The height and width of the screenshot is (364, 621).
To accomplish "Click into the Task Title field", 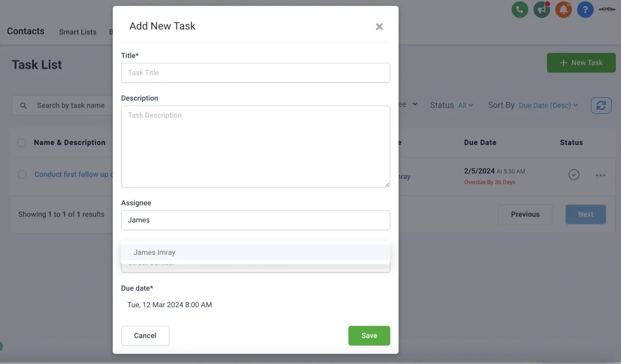I will pos(255,73).
